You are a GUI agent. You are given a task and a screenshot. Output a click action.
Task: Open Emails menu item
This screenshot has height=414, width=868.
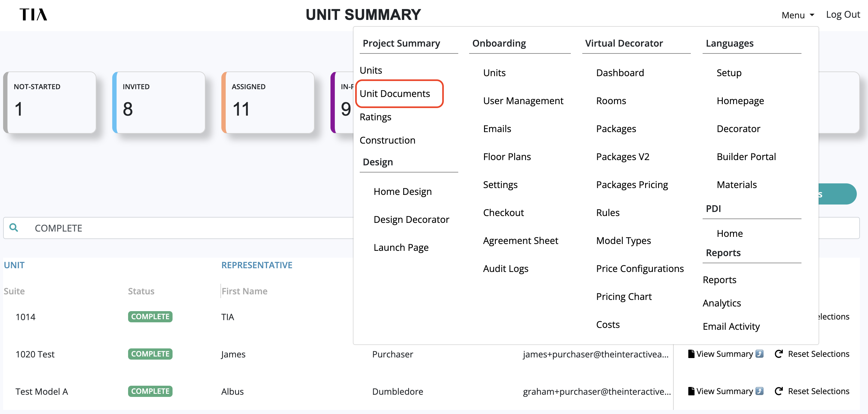[497, 129]
